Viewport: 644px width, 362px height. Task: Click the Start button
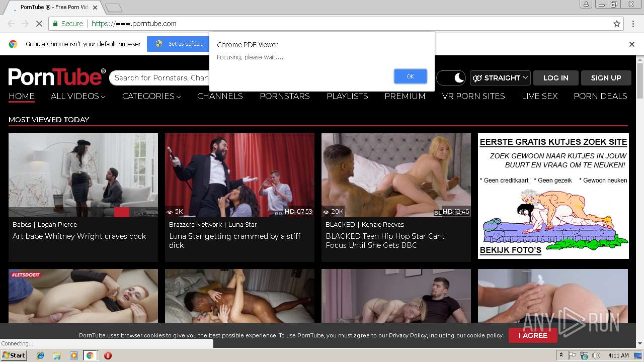[14, 355]
